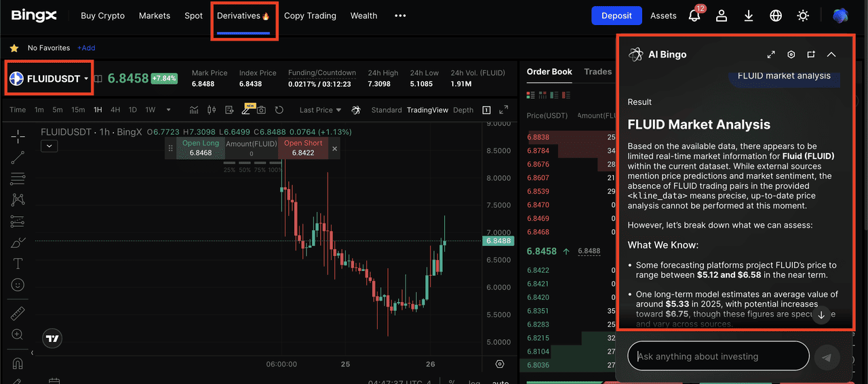Switch to the Trades tab
The image size is (868, 384).
click(x=597, y=71)
